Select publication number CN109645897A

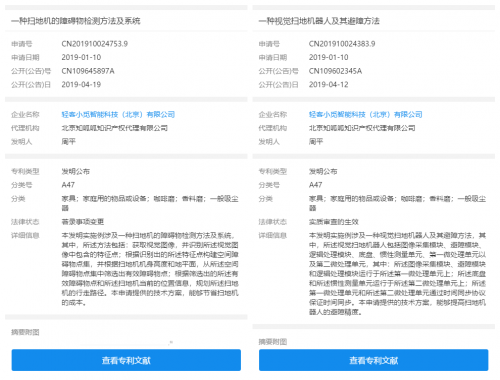88,71
